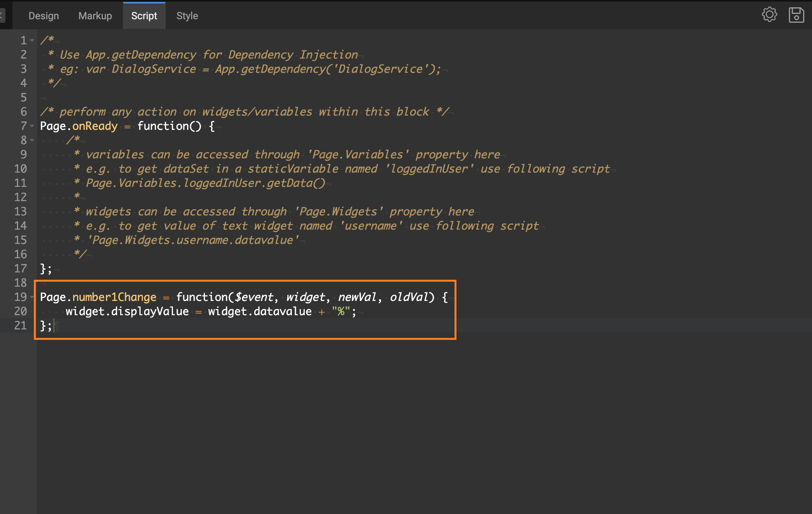The height and width of the screenshot is (514, 812).
Task: Open the Markup tab
Action: pyautogui.click(x=95, y=15)
